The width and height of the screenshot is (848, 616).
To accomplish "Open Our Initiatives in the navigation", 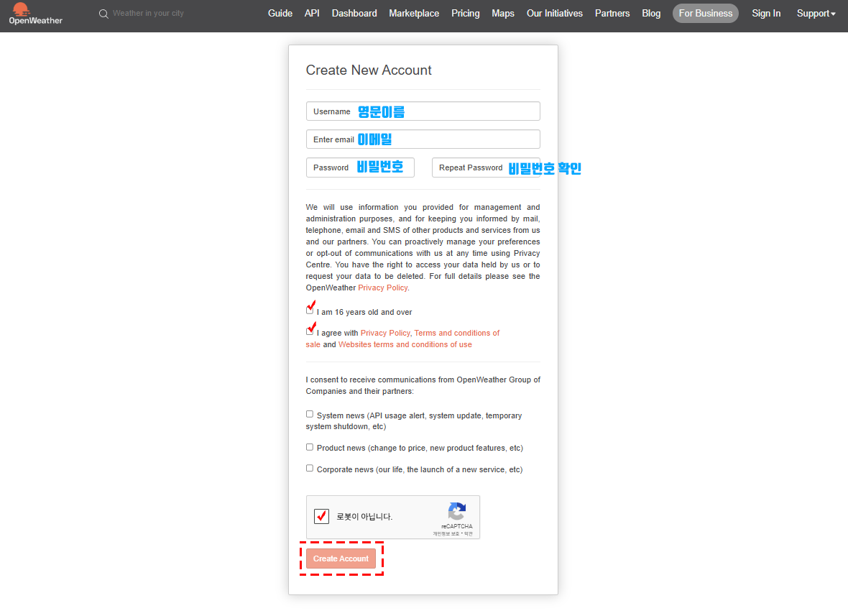I will click(554, 14).
